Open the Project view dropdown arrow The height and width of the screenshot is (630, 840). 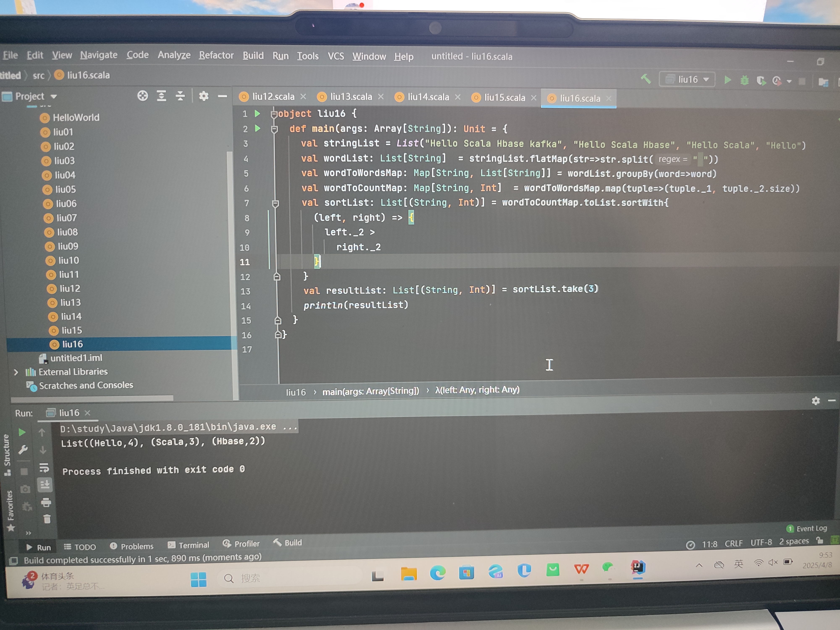coord(54,96)
